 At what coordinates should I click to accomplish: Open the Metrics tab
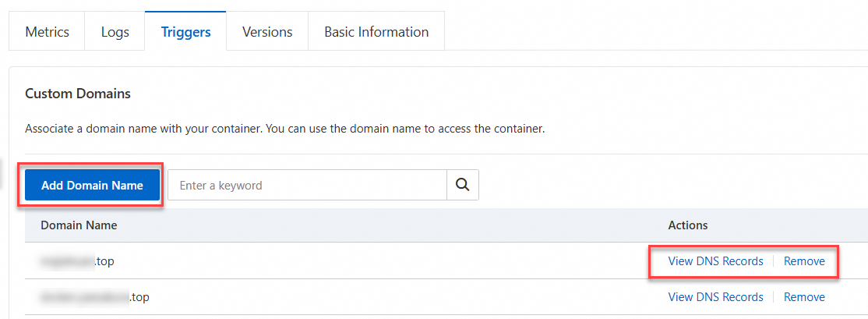(x=48, y=32)
